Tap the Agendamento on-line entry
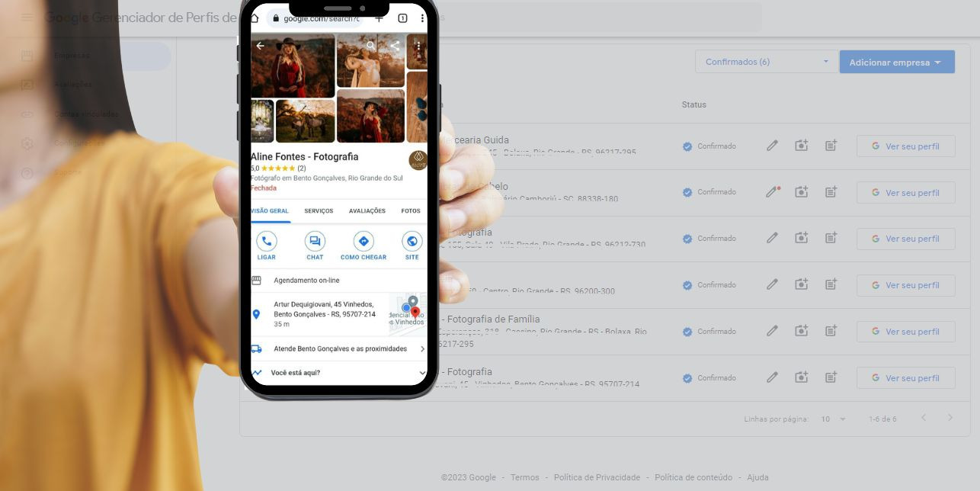The height and width of the screenshot is (491, 980). (307, 281)
